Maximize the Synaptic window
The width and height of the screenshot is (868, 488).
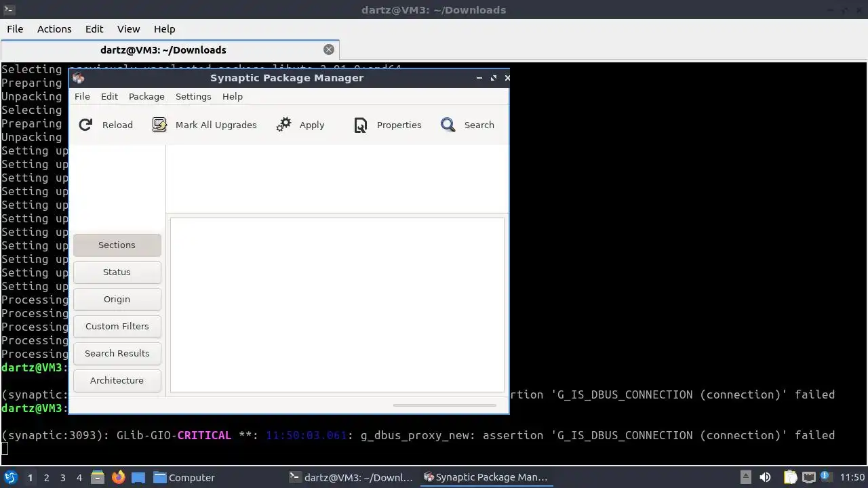(494, 78)
